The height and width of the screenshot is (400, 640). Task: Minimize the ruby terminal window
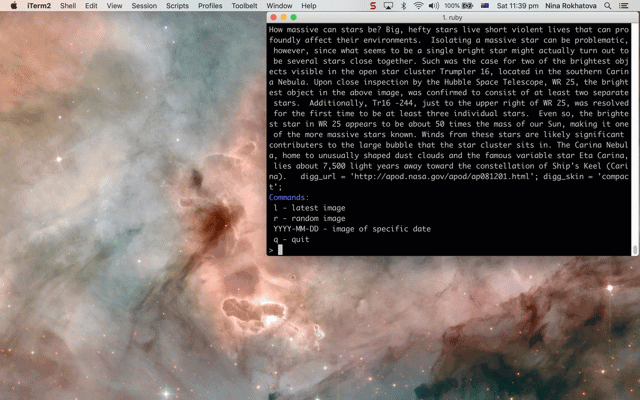283,17
